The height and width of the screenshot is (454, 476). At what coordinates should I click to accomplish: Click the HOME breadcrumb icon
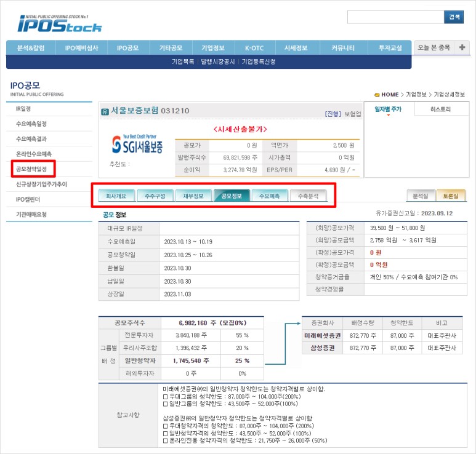pyautogui.click(x=377, y=95)
